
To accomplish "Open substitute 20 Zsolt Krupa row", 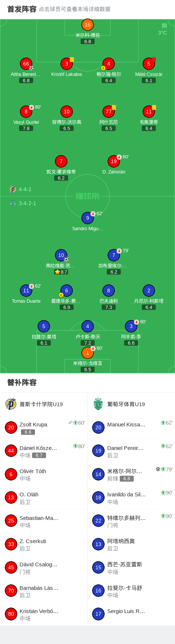I will pyautogui.click(x=44, y=427).
